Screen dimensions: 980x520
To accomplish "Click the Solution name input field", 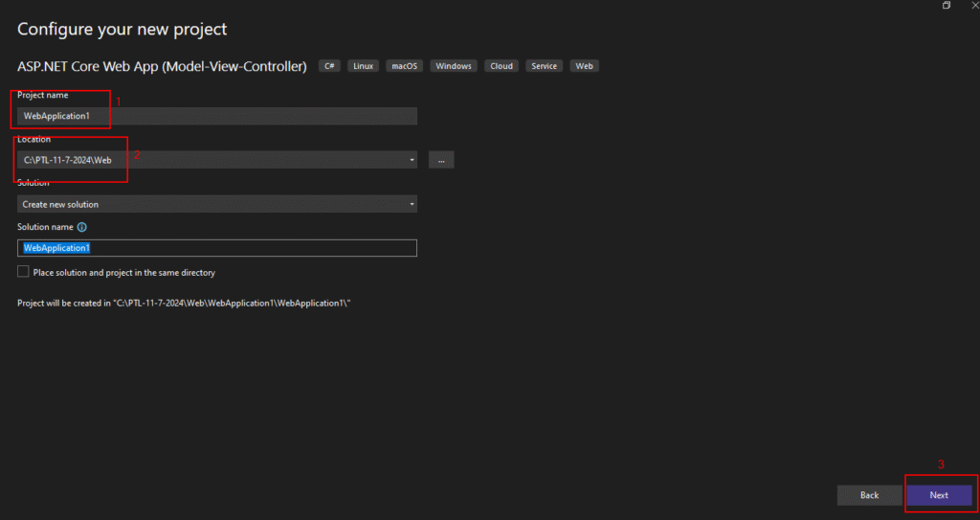I will 217,248.
